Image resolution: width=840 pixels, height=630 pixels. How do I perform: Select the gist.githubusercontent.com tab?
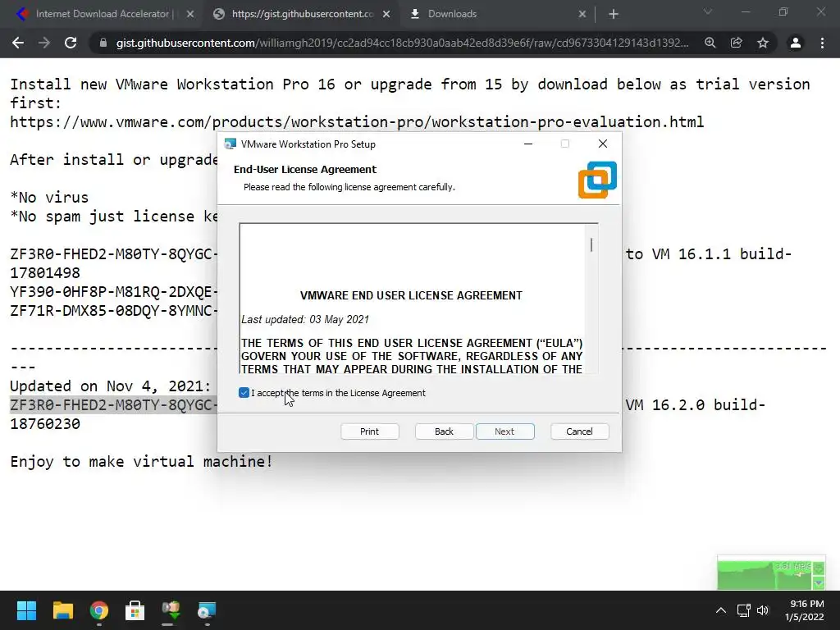(x=303, y=14)
